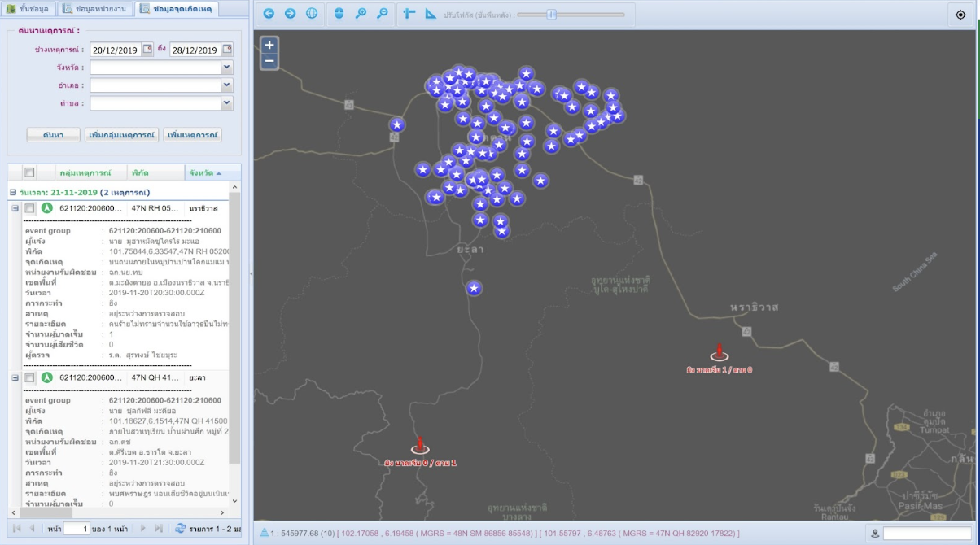The image size is (980, 545).
Task: Collapse the วันเวลา 21-11-2019 event group
Action: click(x=13, y=192)
